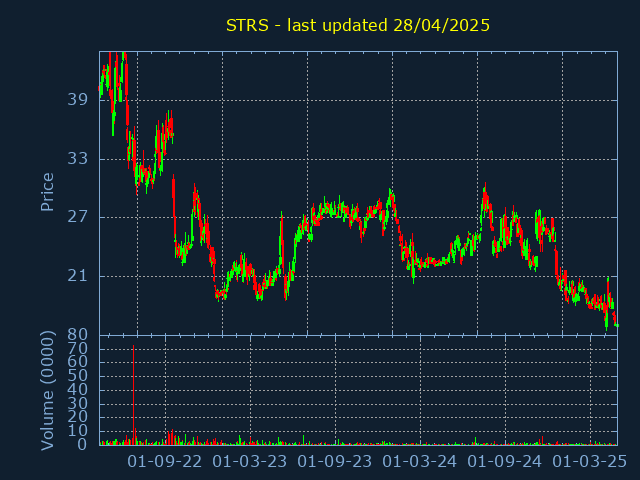This screenshot has width=640, height=480.
Task: Click the date label 01-09-24
Action: pos(504,462)
